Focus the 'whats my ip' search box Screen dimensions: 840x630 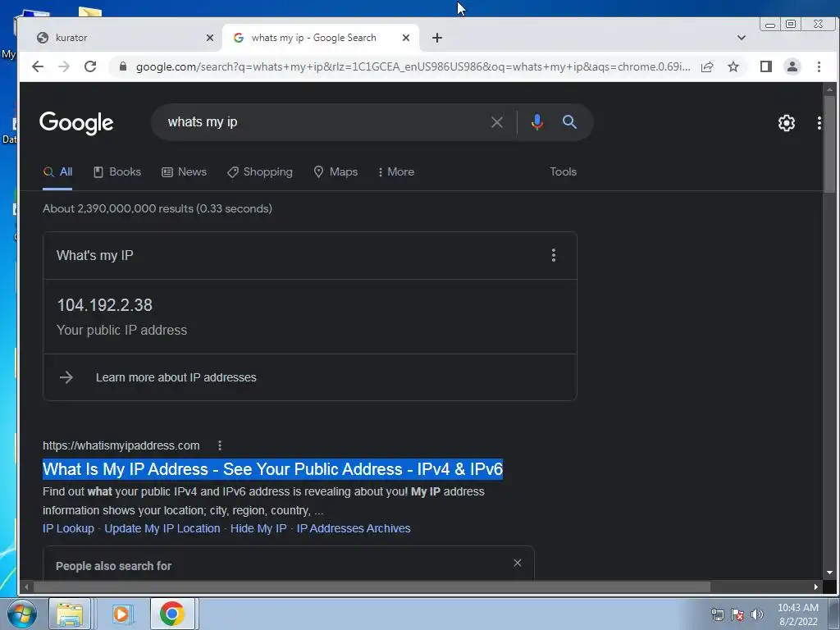[x=322, y=122]
